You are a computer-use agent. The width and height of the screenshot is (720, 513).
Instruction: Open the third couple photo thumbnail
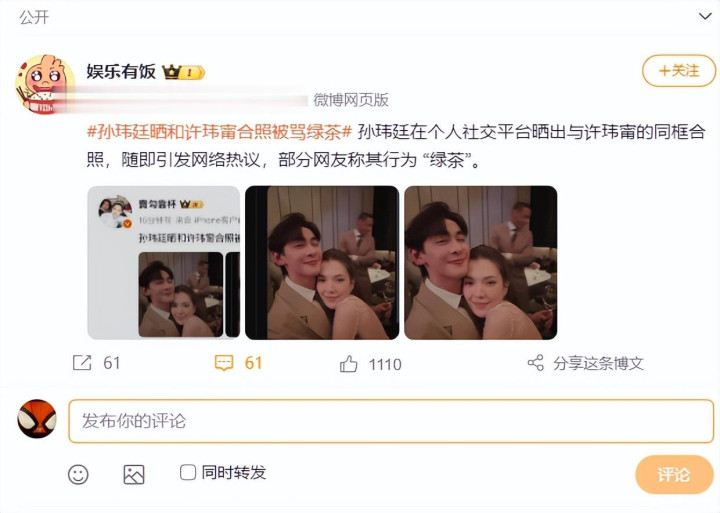point(481,263)
